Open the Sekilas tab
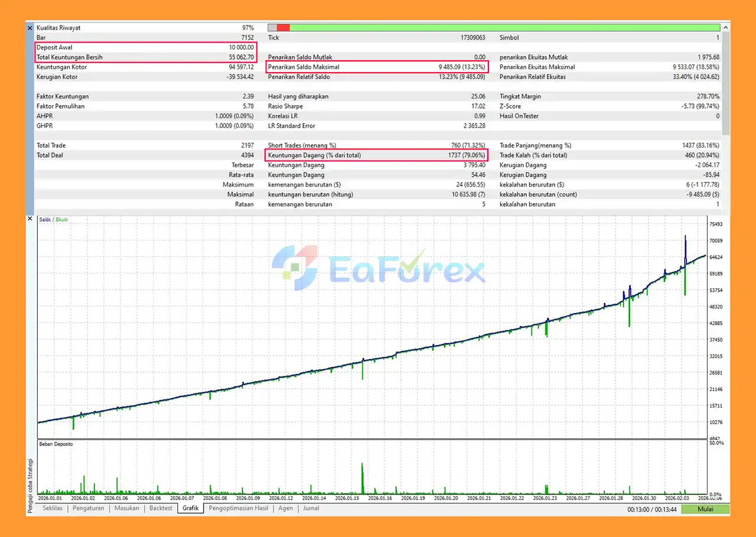This screenshot has width=756, height=537. (x=53, y=508)
